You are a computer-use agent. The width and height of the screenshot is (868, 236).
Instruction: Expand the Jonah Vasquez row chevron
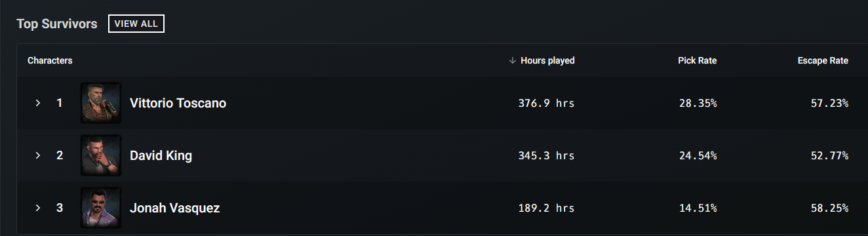click(38, 208)
